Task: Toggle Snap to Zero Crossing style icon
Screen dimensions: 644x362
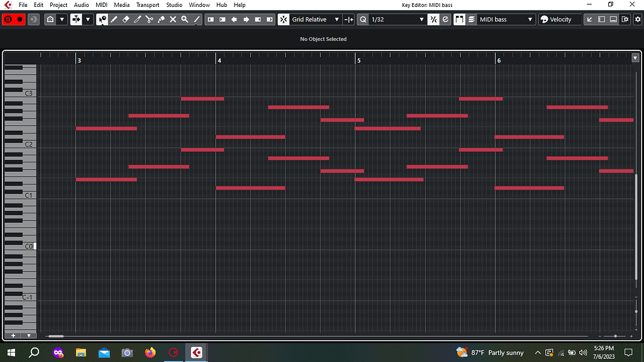Action: [x=348, y=20]
